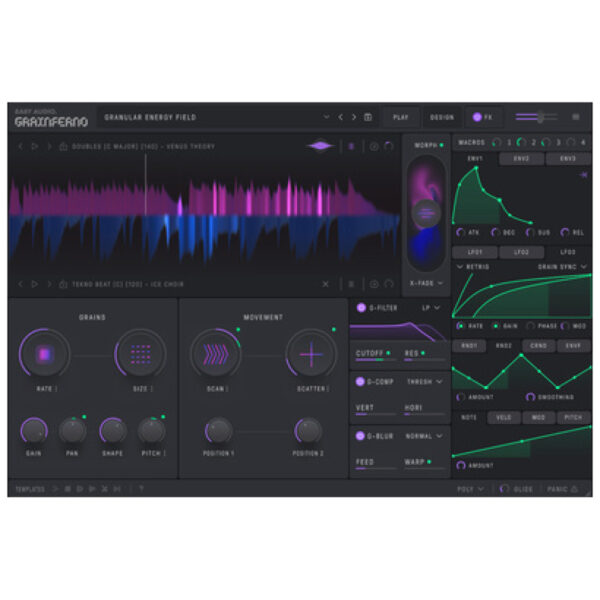Click the grains Size knob
600x600 pixels.
click(140, 354)
